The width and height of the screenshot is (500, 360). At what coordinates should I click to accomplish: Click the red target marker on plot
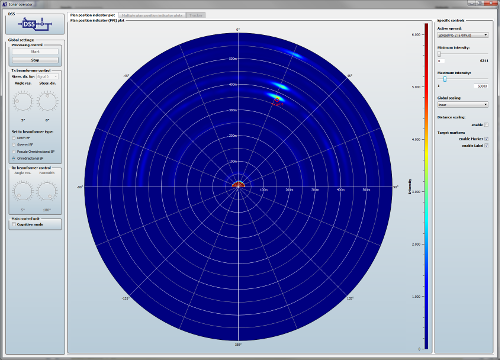click(x=277, y=100)
